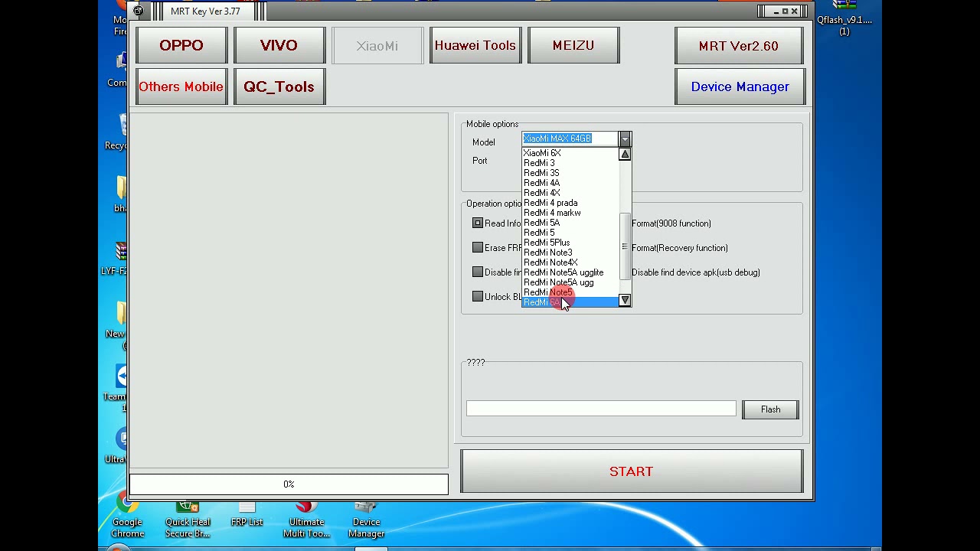Select RedMi 4 prada entry
The image size is (980, 551).
(x=570, y=203)
